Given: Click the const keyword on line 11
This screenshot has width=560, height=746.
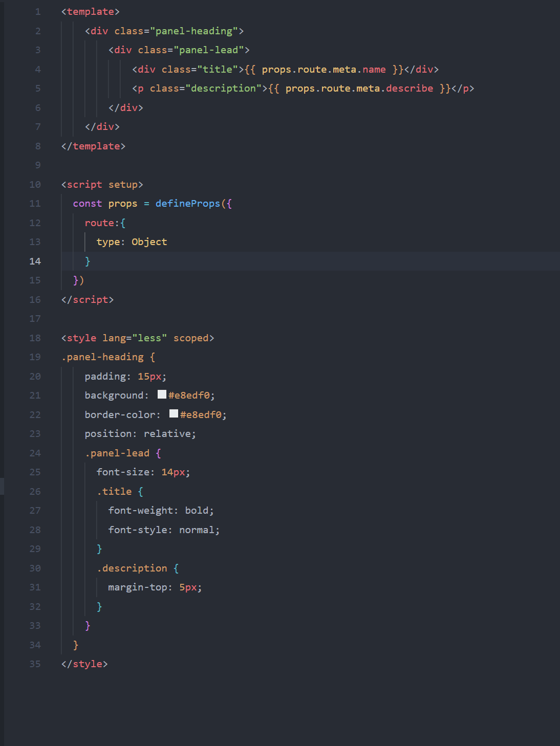Looking at the screenshot, I should [87, 203].
